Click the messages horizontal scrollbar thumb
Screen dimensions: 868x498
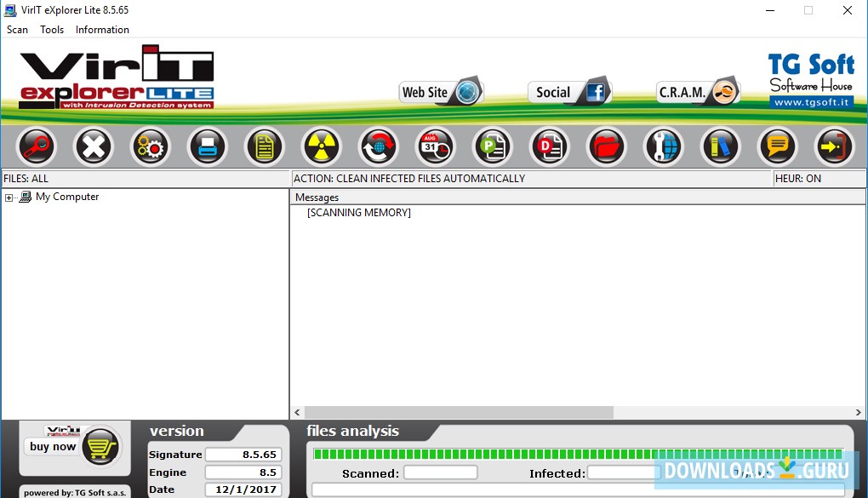pyautogui.click(x=459, y=412)
